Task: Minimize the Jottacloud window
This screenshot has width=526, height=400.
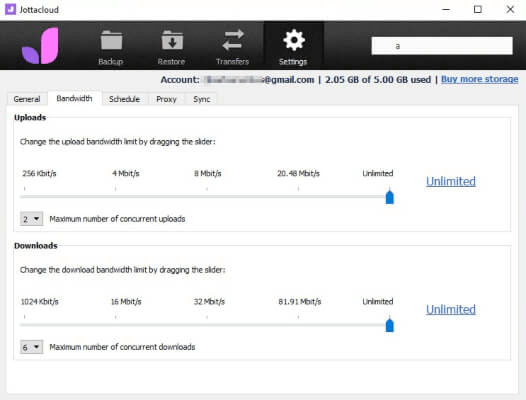Action: [x=446, y=9]
